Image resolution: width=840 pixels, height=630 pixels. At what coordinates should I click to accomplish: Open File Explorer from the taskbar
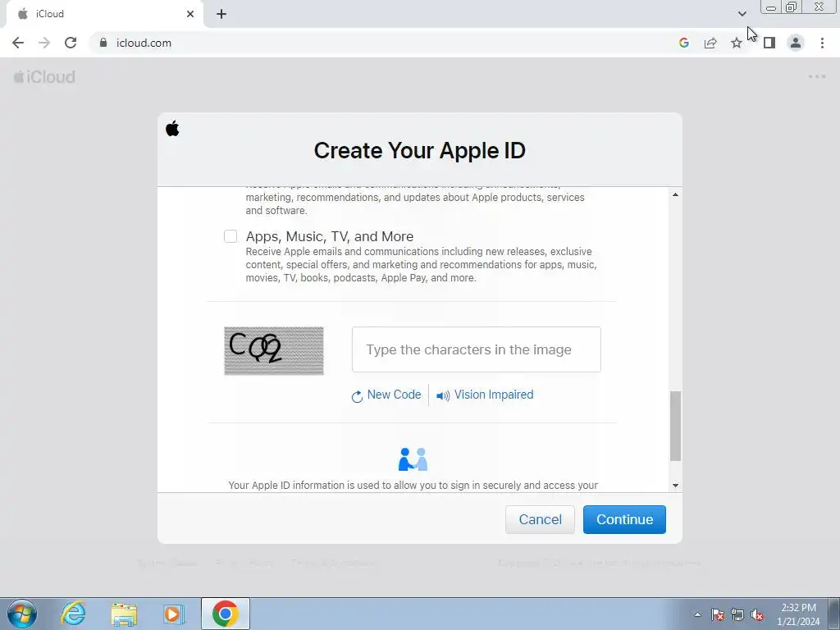pyautogui.click(x=124, y=614)
